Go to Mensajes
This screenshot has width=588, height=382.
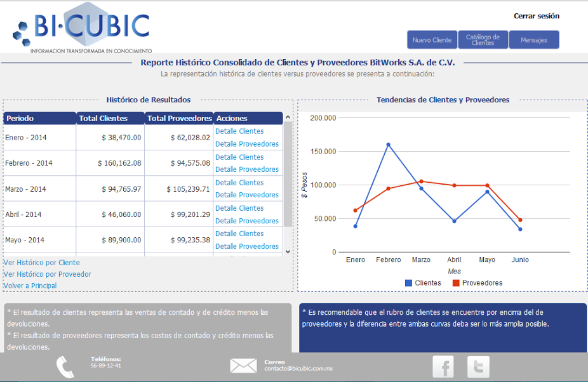[x=534, y=40]
